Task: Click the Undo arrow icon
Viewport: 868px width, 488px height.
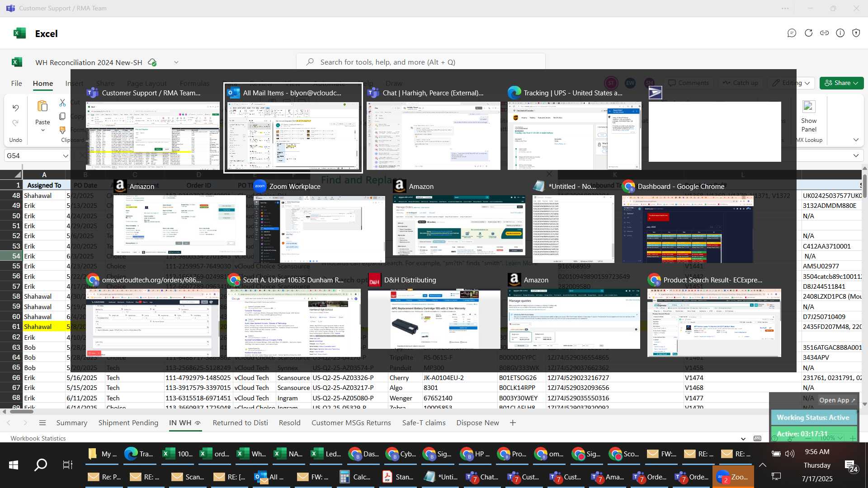Action: coord(15,108)
